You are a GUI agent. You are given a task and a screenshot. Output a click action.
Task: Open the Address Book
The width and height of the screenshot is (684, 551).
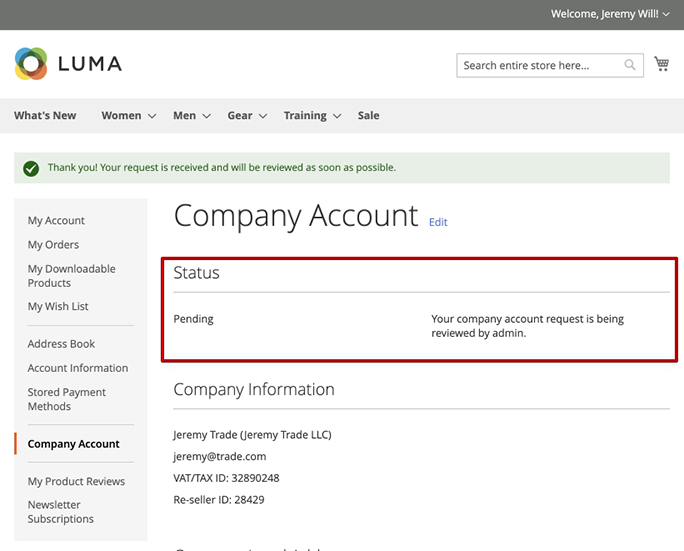tap(61, 344)
